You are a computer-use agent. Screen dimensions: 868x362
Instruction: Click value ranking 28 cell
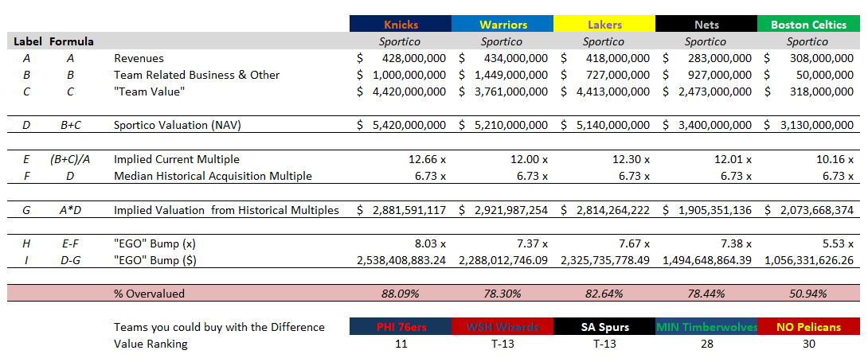[706, 344]
